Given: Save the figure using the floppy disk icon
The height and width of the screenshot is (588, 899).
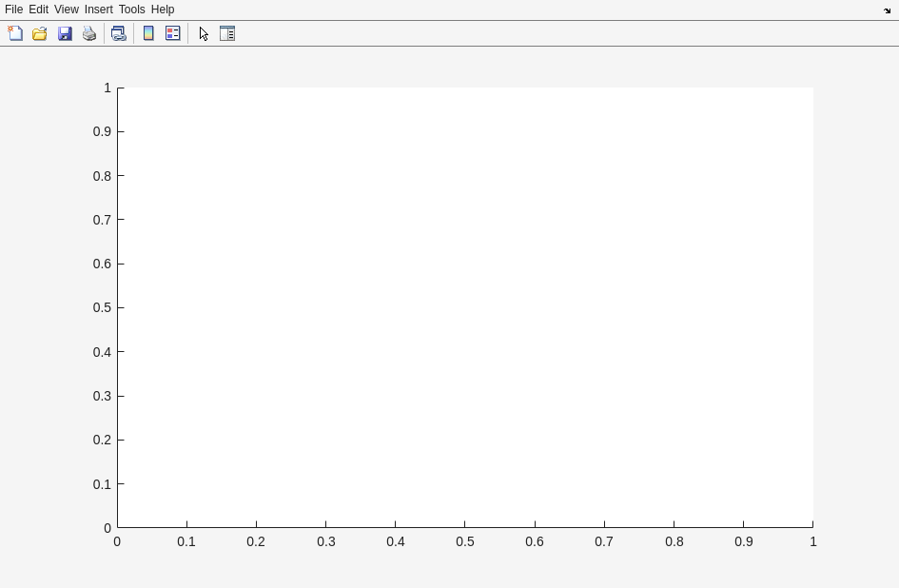Looking at the screenshot, I should pyautogui.click(x=65, y=33).
